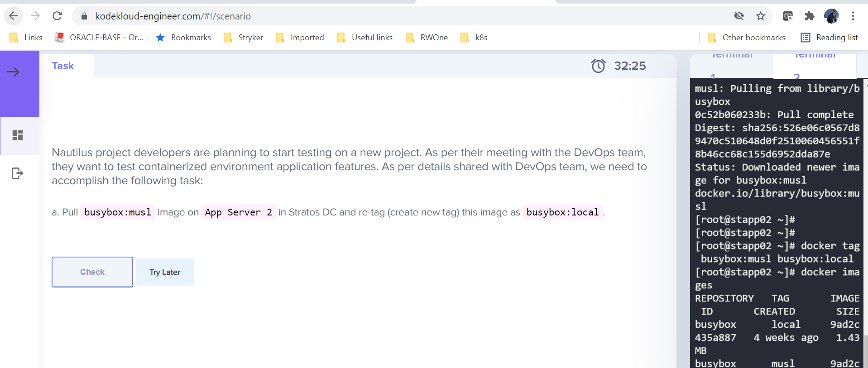Expand the Other bookmarks folder
The height and width of the screenshot is (368, 868).
click(x=746, y=38)
